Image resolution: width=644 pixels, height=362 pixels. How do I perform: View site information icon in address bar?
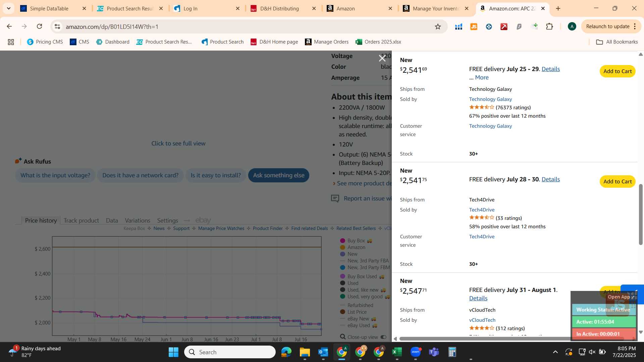57,26
